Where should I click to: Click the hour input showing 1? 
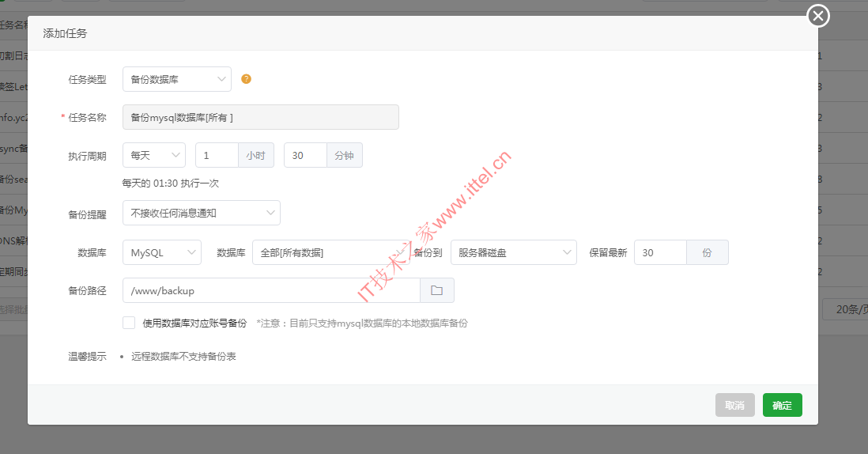pos(217,155)
